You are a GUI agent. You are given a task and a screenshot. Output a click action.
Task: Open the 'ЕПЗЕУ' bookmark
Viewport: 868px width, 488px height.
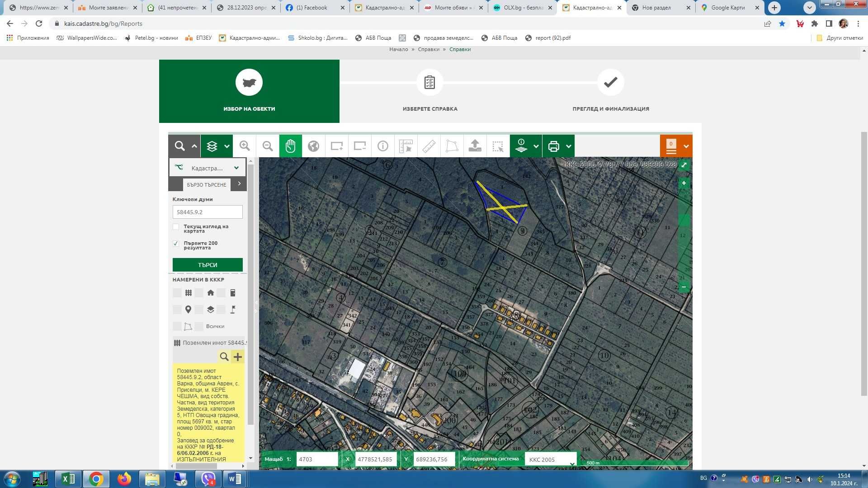coord(199,38)
